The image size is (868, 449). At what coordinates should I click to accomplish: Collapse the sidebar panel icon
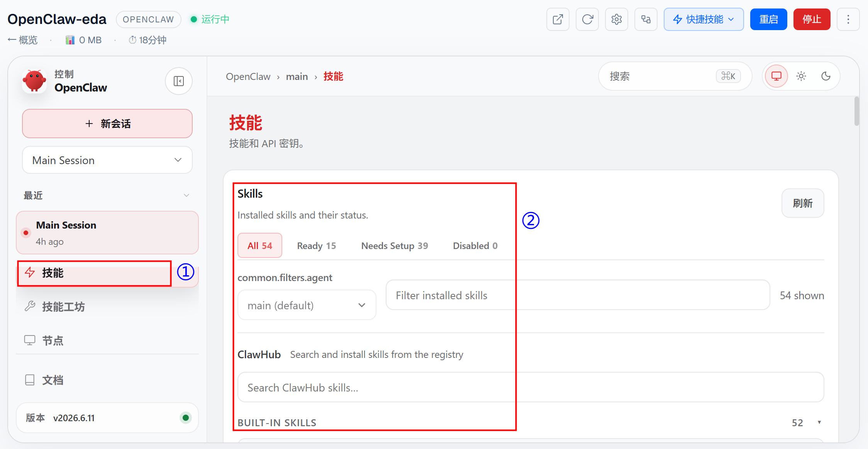pos(179,81)
